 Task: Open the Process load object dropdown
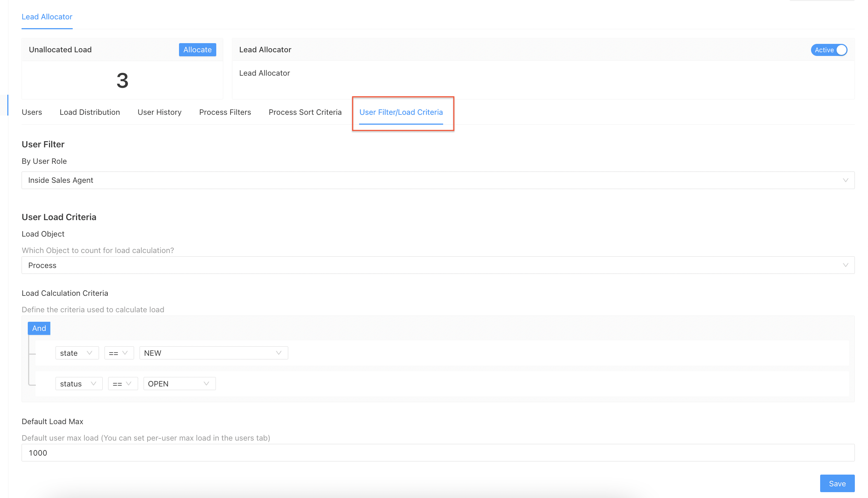438,265
